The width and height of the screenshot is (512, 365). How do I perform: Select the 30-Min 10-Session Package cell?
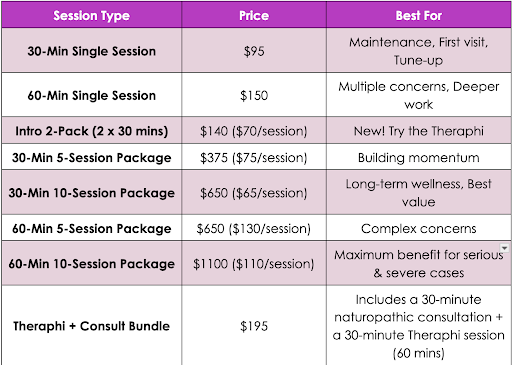tap(92, 192)
